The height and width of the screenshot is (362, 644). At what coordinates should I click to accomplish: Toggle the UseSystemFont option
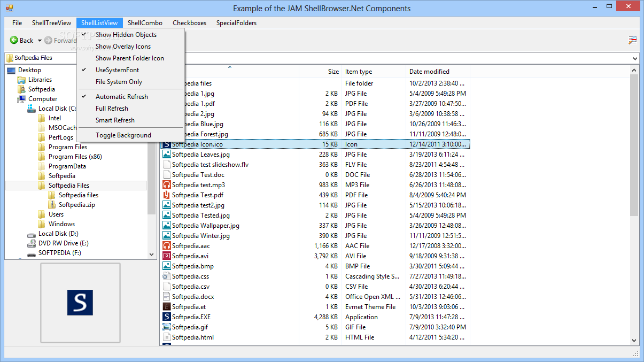coord(131,70)
